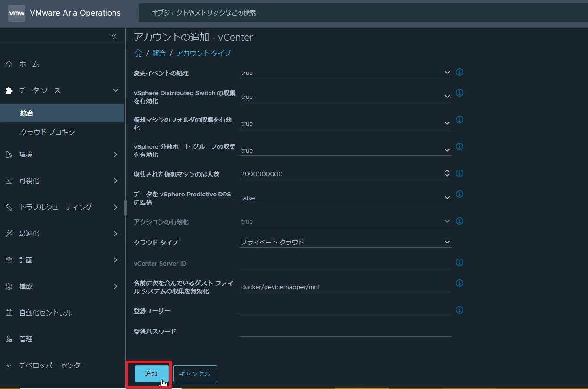Show info for ゲスト ファイル システムの収集を無効化
The width and height of the screenshot is (588, 389).
460,283
